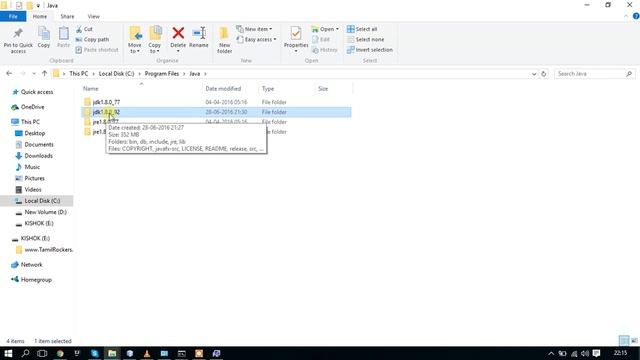Click the Edit ribbon button

pos(321,40)
